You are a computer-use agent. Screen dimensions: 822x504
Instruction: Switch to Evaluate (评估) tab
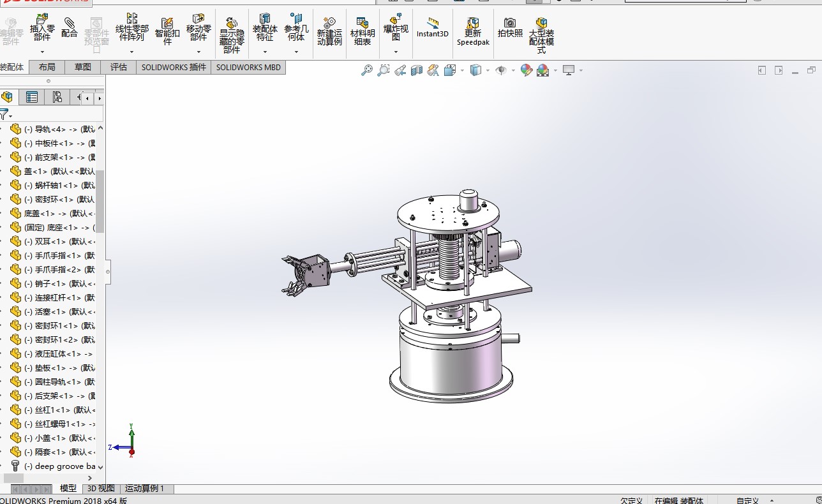(118, 67)
